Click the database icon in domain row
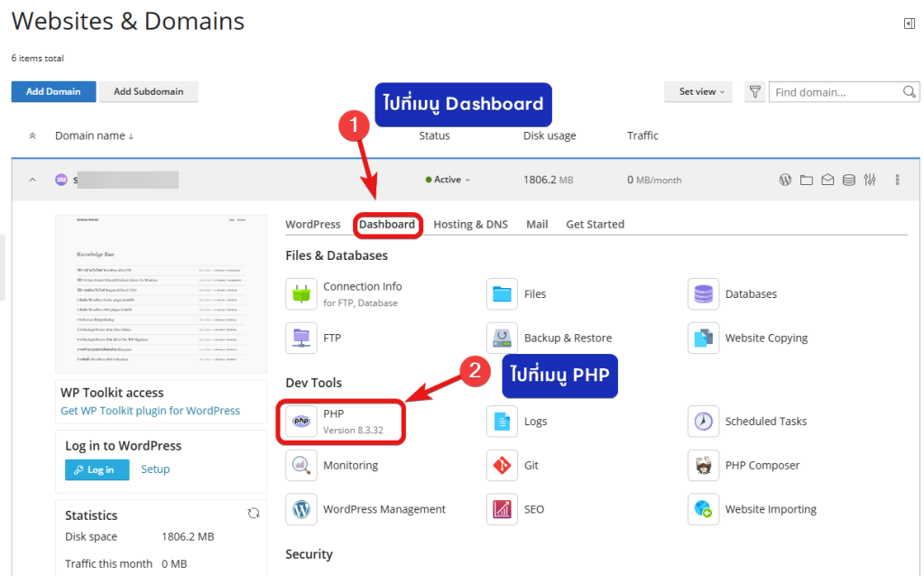The width and height of the screenshot is (924, 576). pos(848,180)
